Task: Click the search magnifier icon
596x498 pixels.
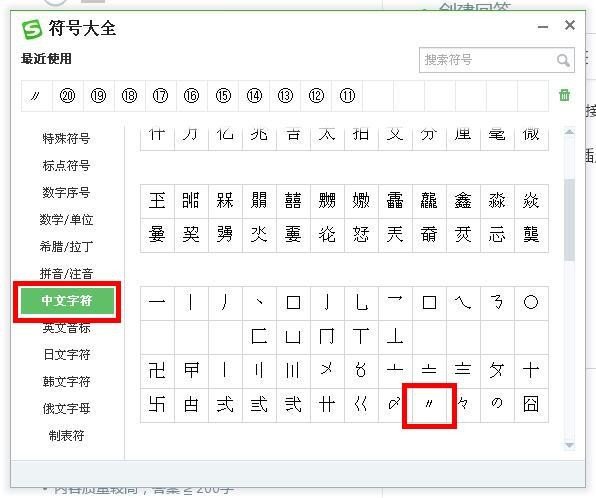Action: [x=563, y=60]
